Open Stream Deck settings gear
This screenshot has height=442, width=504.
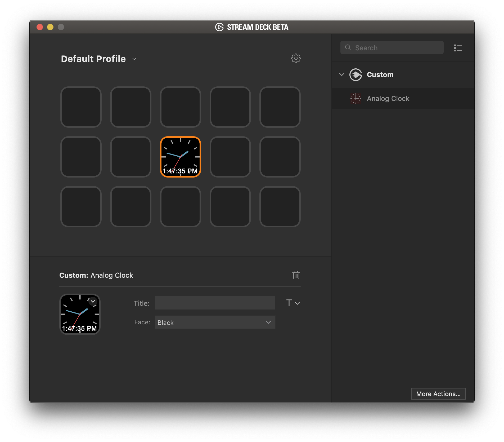pos(296,58)
